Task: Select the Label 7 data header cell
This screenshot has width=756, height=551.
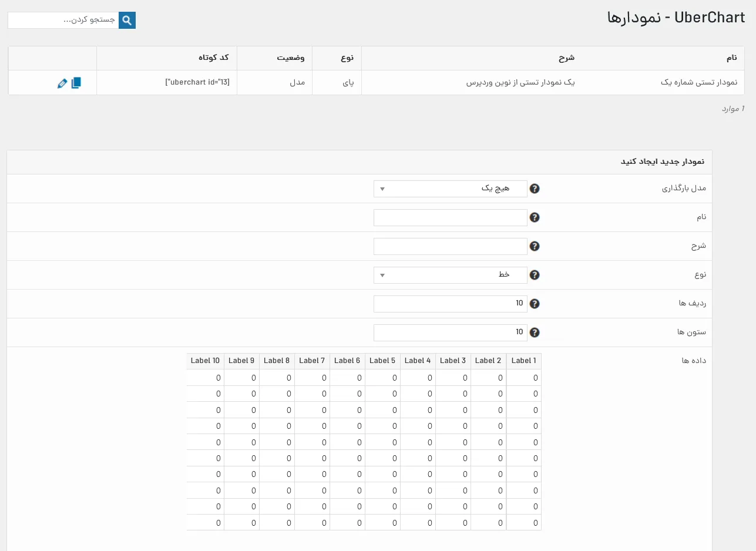Action: click(x=313, y=361)
